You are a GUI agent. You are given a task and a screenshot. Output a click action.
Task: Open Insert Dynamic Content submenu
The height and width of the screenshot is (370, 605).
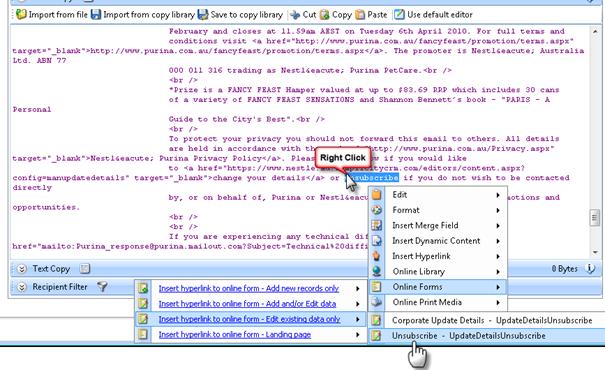click(438, 241)
